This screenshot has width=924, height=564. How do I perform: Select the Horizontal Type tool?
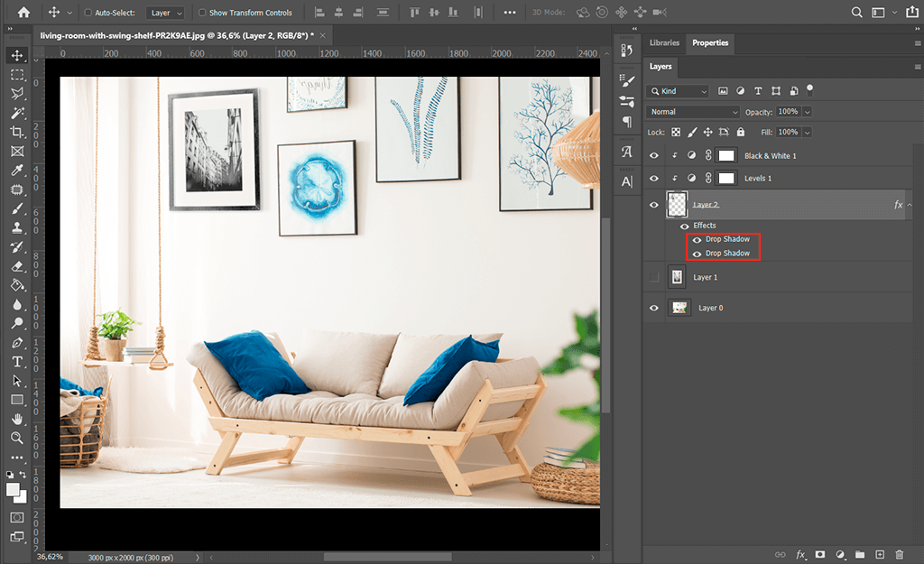tap(17, 361)
